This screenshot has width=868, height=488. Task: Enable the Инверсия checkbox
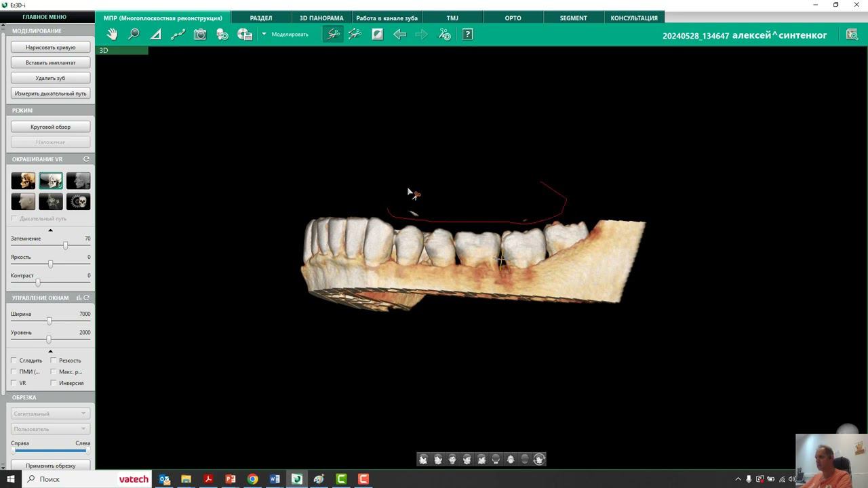54,383
